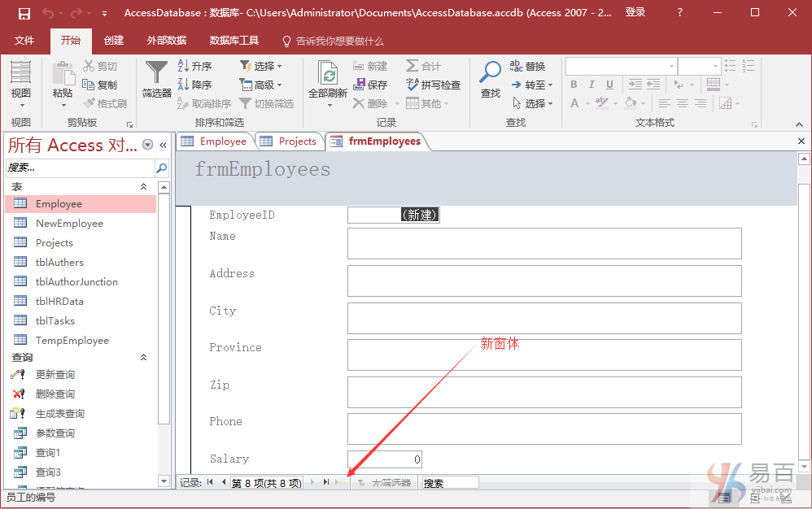The width and height of the screenshot is (812, 509).
Task: Switch to the Create (创建) ribbon tab
Action: click(x=114, y=41)
